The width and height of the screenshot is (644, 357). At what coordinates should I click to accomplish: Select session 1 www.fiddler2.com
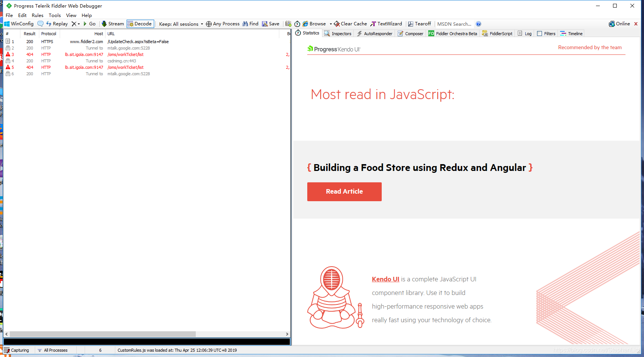pyautogui.click(x=147, y=42)
